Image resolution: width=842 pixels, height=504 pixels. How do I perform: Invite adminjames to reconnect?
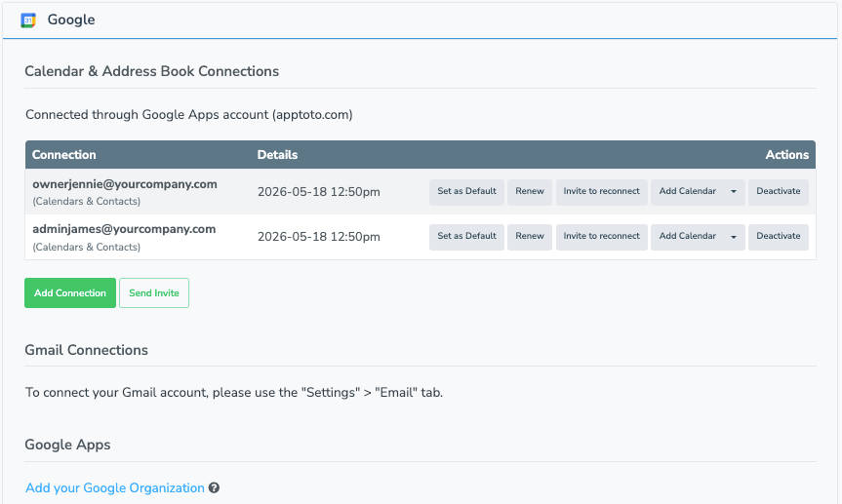[x=601, y=237]
